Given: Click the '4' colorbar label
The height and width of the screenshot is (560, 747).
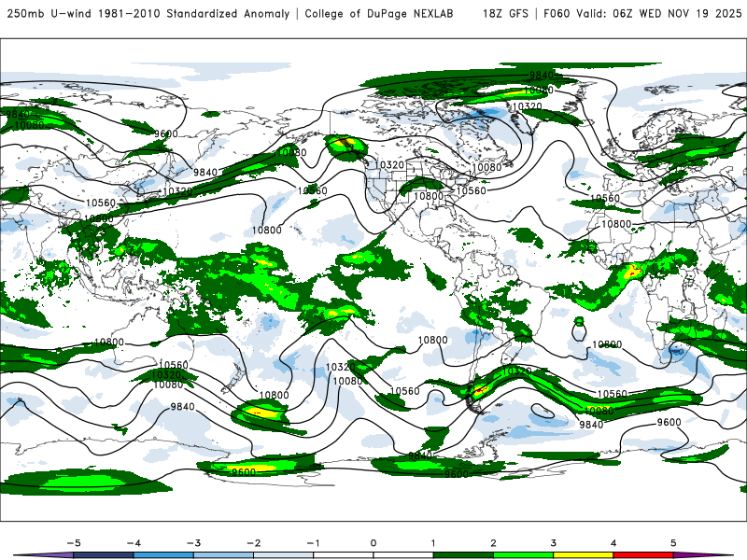Looking at the screenshot, I should (x=613, y=543).
